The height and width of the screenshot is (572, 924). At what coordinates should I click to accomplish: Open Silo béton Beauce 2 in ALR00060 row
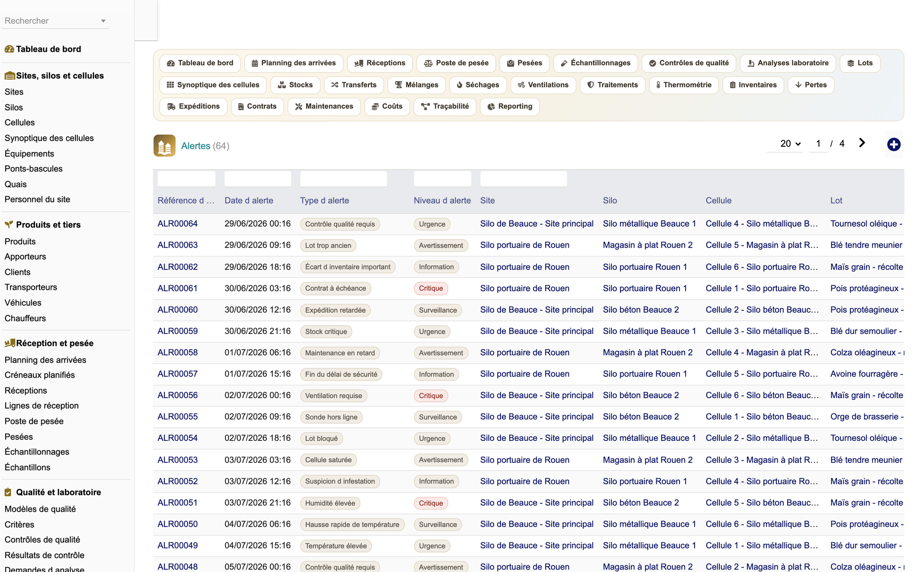click(x=641, y=310)
